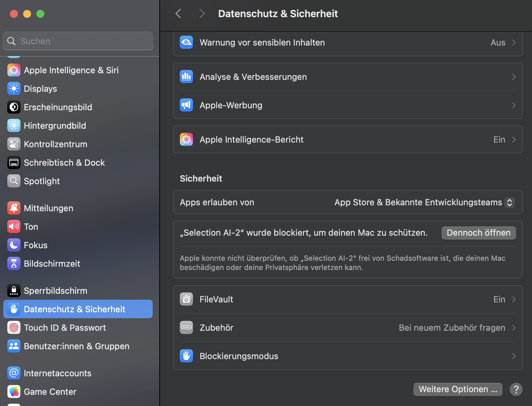Expand Analyse & Verbesserungen chevron
This screenshot has height=406, width=532.
tap(514, 77)
